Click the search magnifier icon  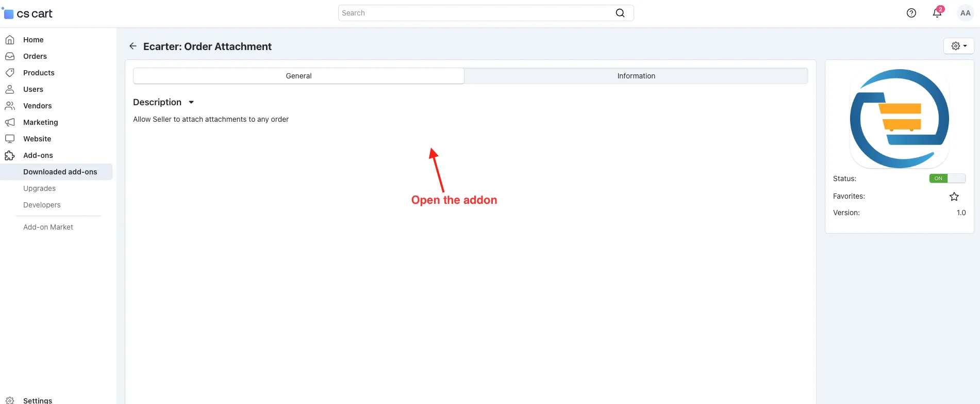tap(620, 13)
